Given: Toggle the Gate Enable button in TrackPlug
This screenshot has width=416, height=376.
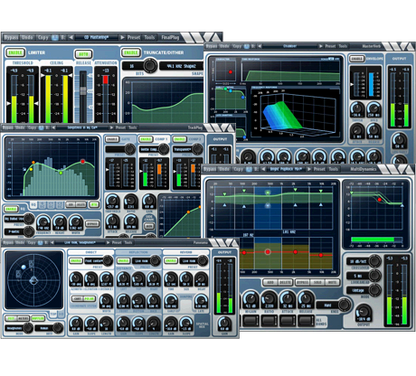Looking at the screenshot, I should point(112,139).
